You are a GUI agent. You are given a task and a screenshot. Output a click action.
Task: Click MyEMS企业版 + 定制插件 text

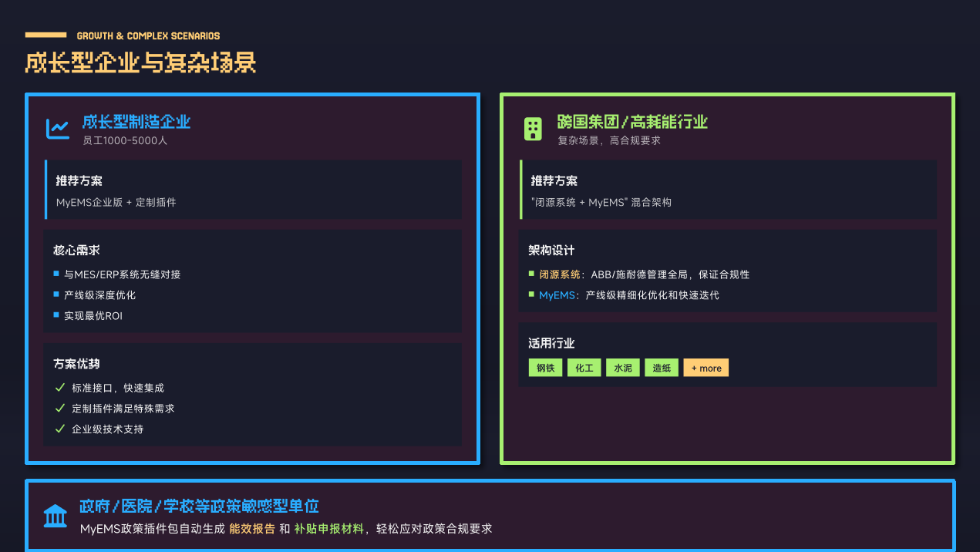tap(116, 203)
